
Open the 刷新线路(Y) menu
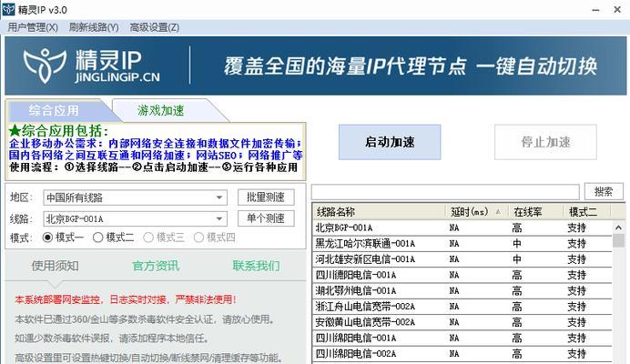coord(94,27)
